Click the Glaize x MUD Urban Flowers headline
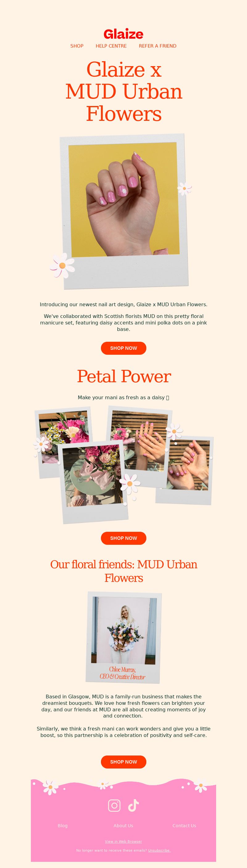The width and height of the screenshot is (247, 868). pyautogui.click(x=124, y=91)
